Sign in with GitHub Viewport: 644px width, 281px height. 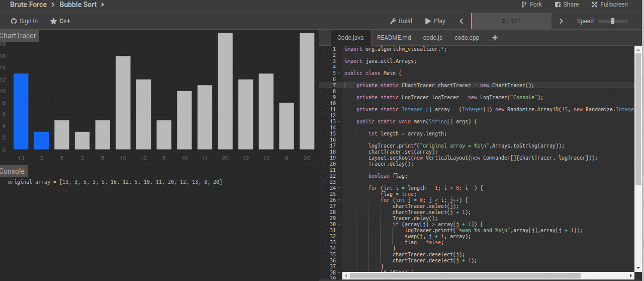point(24,21)
